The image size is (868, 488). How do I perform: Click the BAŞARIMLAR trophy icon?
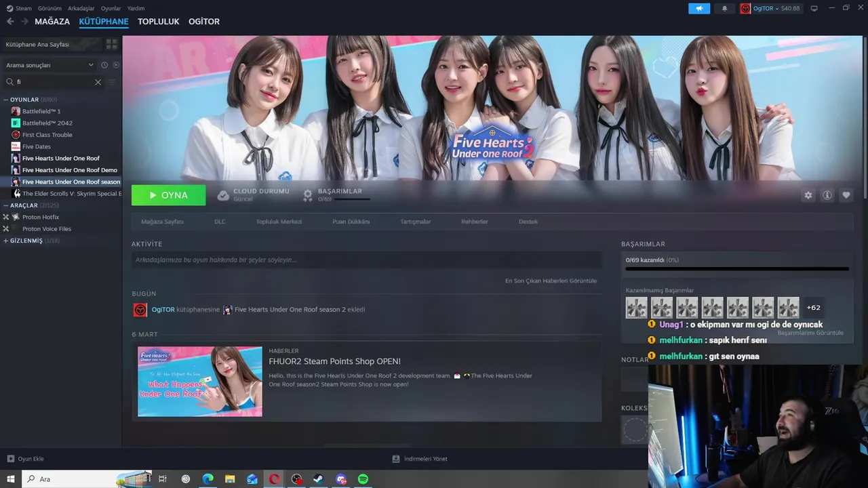[x=308, y=195]
